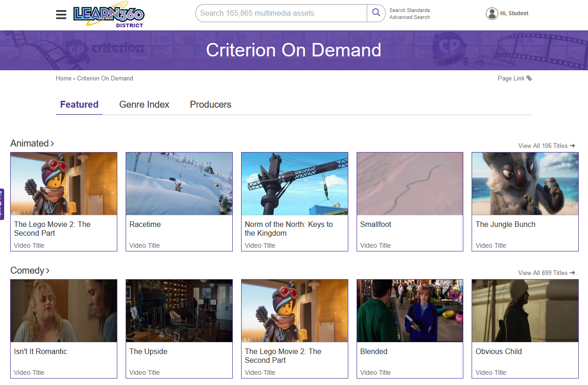
Task: Click the Racetime title text
Action: 145,224
